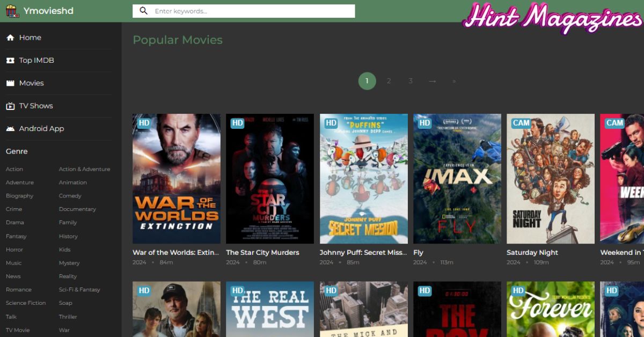Click the HD badge on Johnny Puff poster
644x337 pixels.
click(331, 123)
